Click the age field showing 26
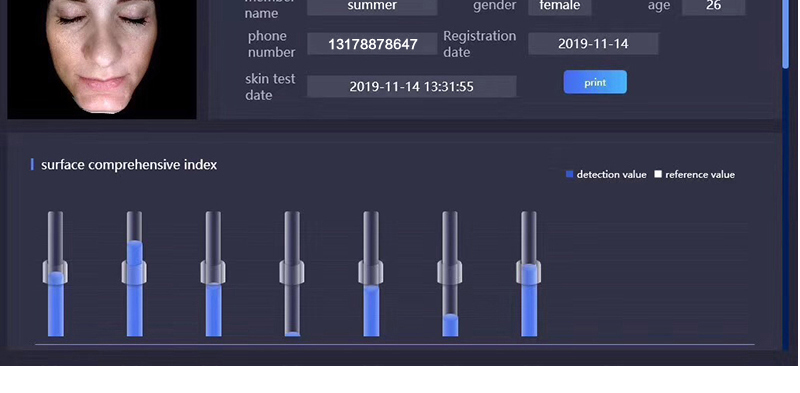The height and width of the screenshot is (393, 800). pyautogui.click(x=713, y=7)
